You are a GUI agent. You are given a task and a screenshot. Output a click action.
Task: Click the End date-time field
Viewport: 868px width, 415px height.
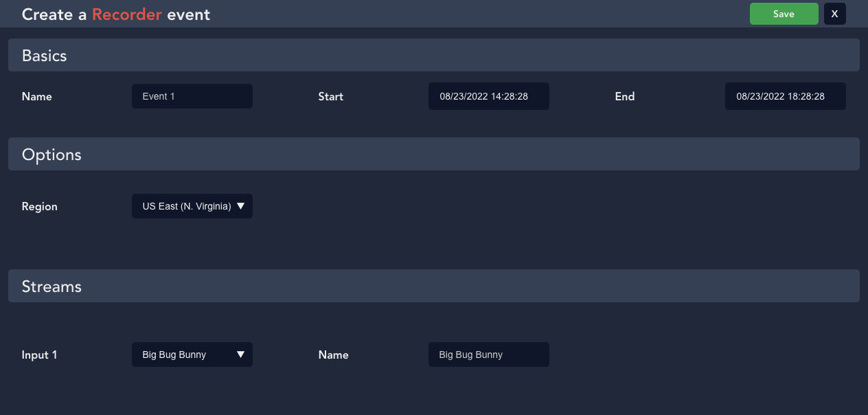point(785,96)
